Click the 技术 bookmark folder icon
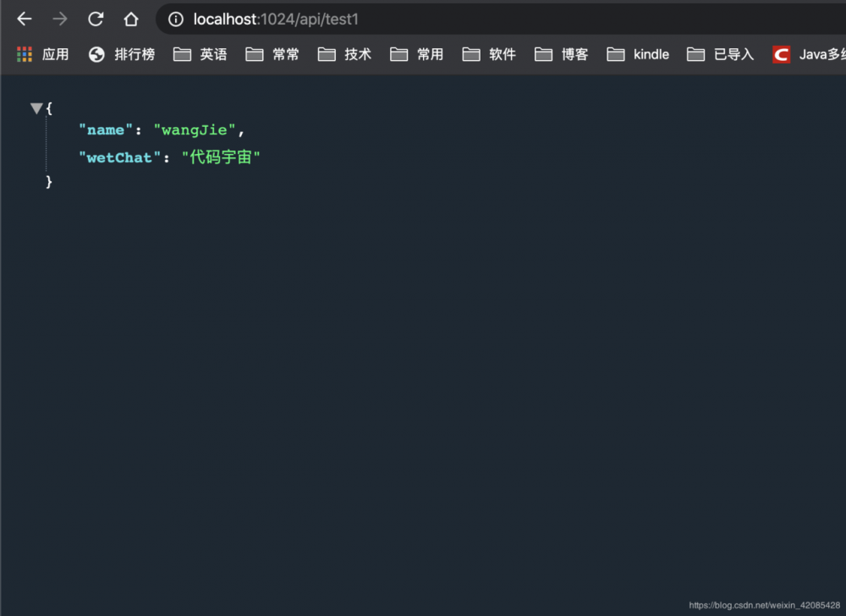Viewport: 846px width, 616px height. point(327,53)
